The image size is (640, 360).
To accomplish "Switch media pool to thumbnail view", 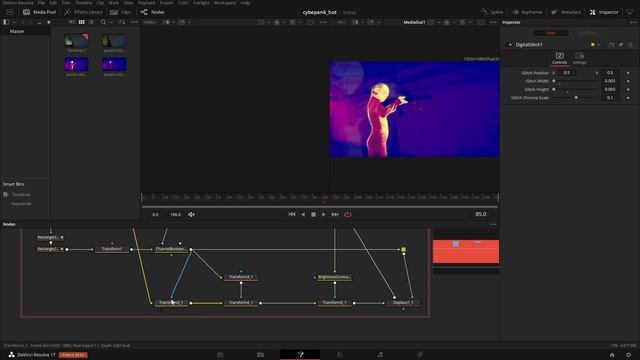I will point(82,22).
